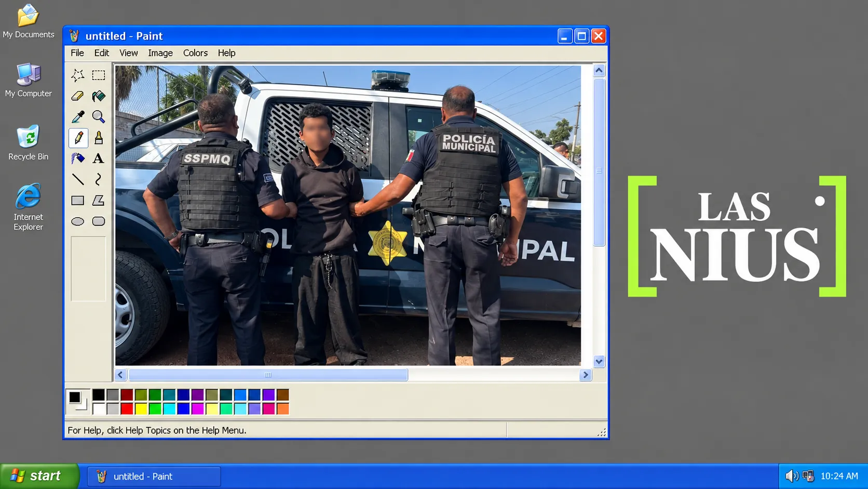868x489 pixels.
Task: Select the Pencil tool
Action: coord(78,138)
